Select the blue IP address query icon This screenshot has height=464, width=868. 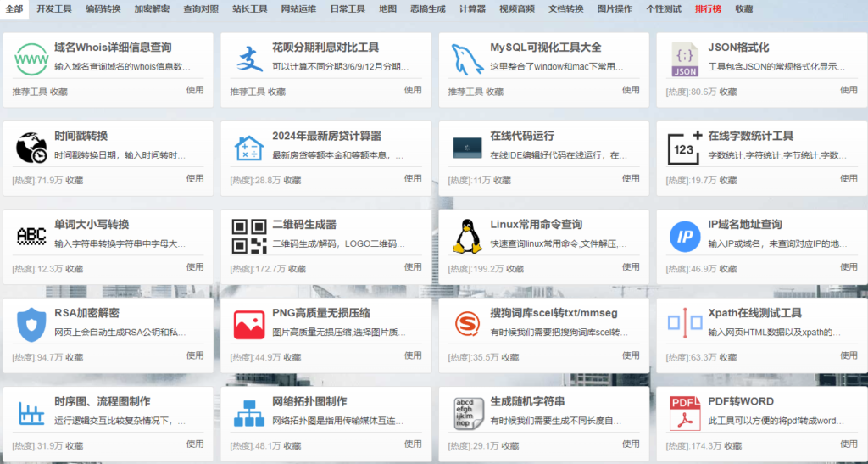click(685, 236)
